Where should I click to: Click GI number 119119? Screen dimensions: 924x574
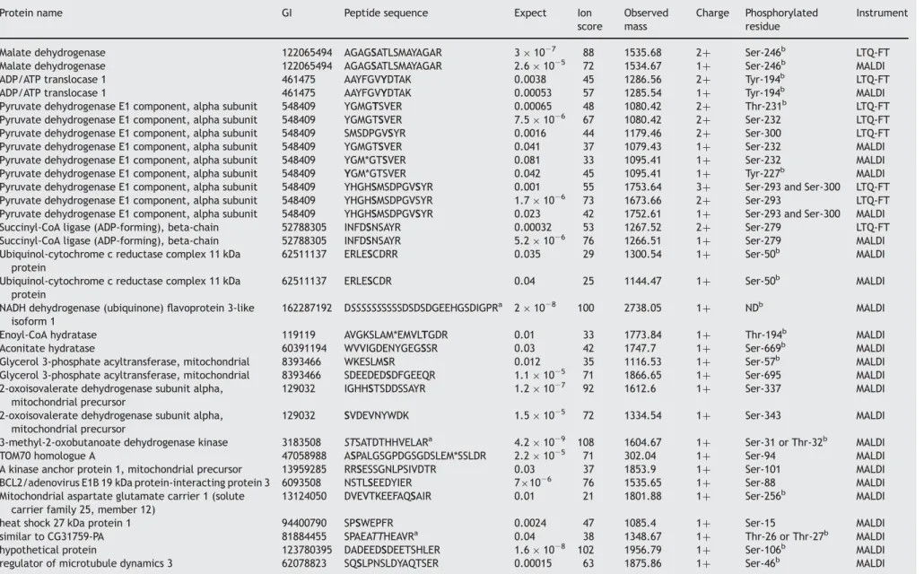click(298, 335)
